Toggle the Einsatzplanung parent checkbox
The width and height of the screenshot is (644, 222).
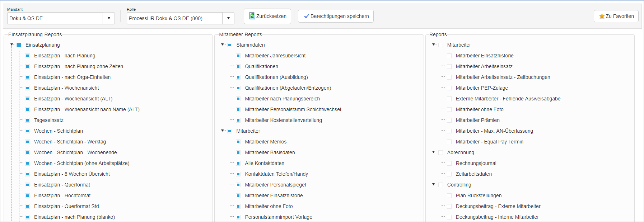pyautogui.click(x=19, y=45)
